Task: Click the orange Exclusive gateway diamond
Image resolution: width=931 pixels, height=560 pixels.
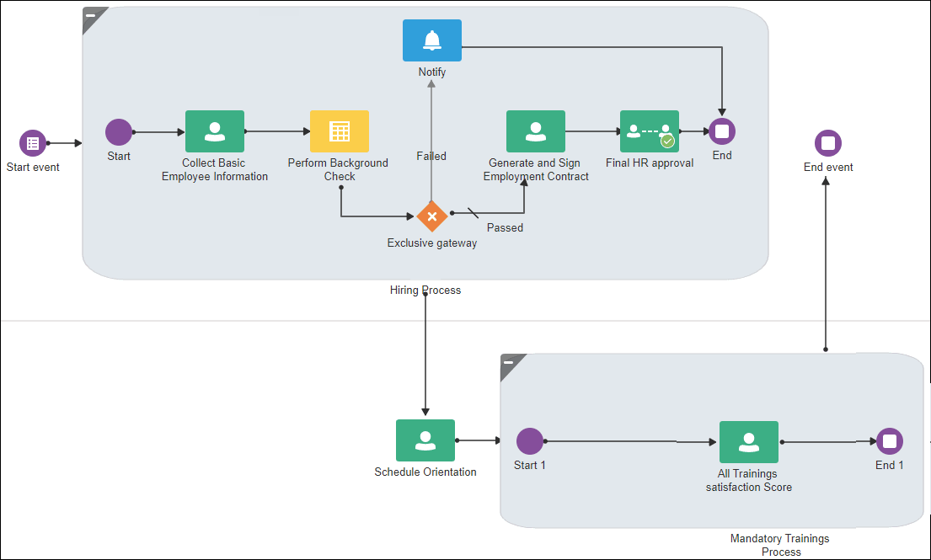Action: pos(431,216)
